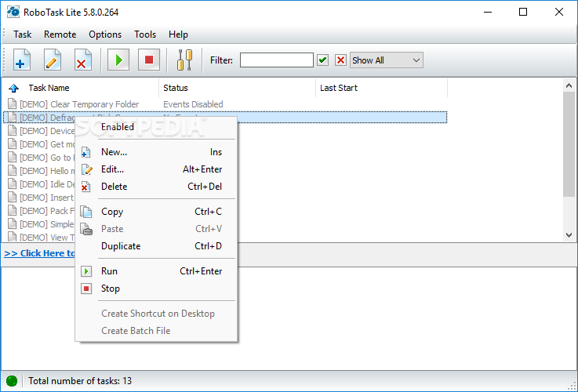Select the [DEMO] Hello task row
578x392 pixels.
(x=42, y=171)
